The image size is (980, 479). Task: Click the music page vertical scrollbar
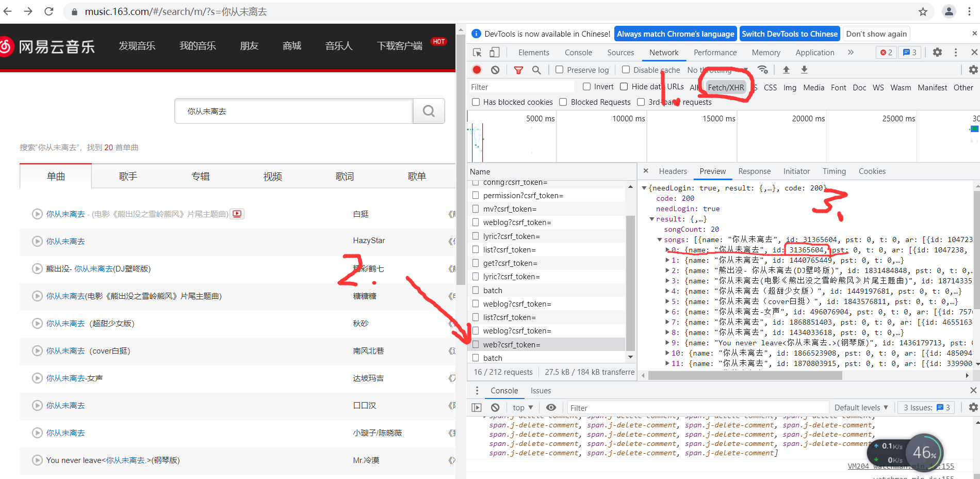tap(461, 160)
